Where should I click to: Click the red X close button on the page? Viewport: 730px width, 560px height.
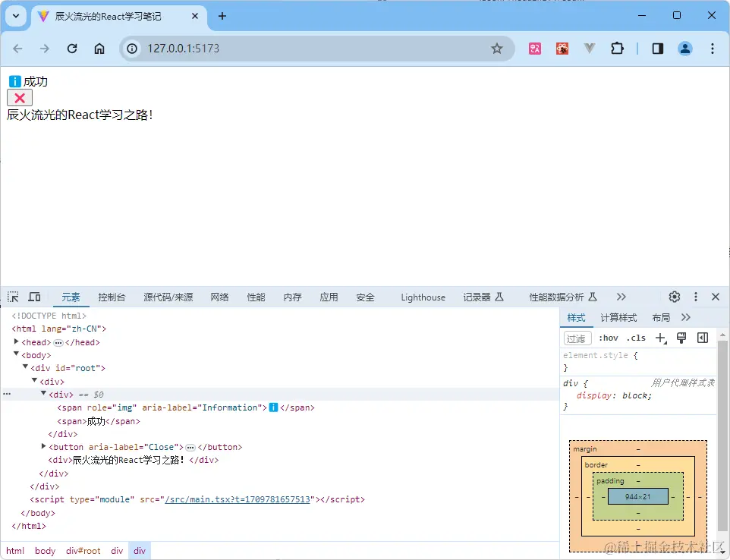pyautogui.click(x=20, y=98)
